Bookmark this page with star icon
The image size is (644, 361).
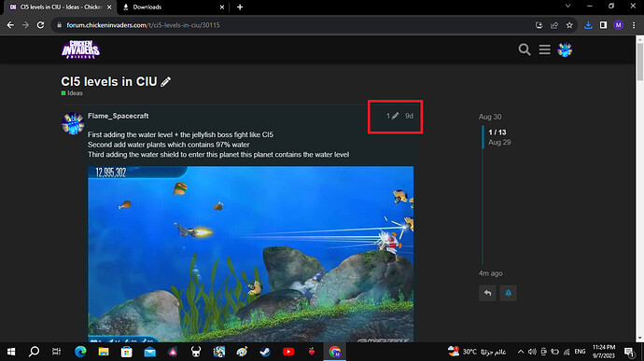569,25
